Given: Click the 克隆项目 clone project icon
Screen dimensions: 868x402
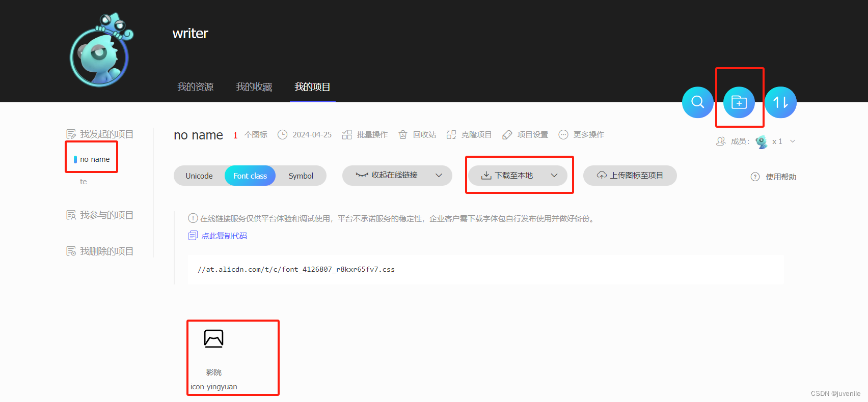Looking at the screenshot, I should [x=451, y=134].
